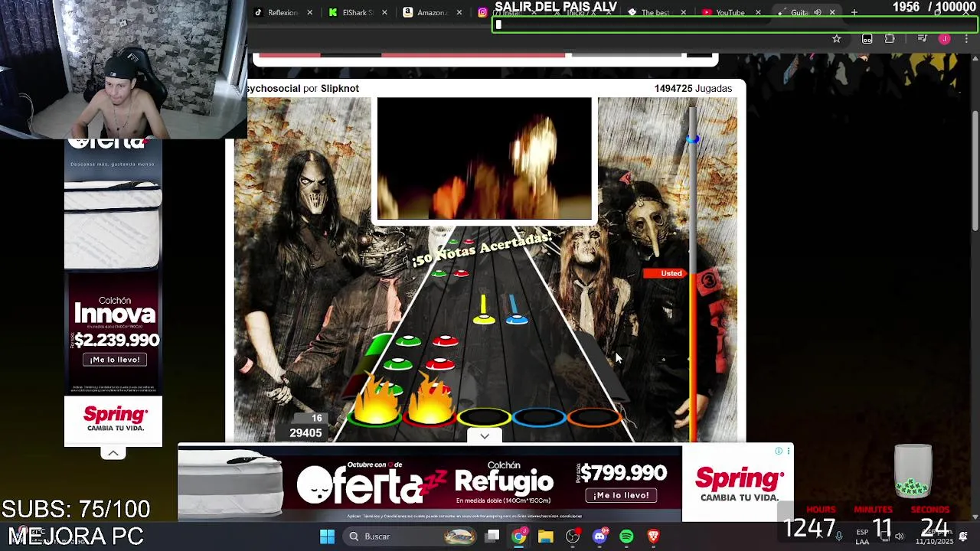Viewport: 980px width, 551px height.
Task: Open ad info icon on bottom banner
Action: coord(779,452)
